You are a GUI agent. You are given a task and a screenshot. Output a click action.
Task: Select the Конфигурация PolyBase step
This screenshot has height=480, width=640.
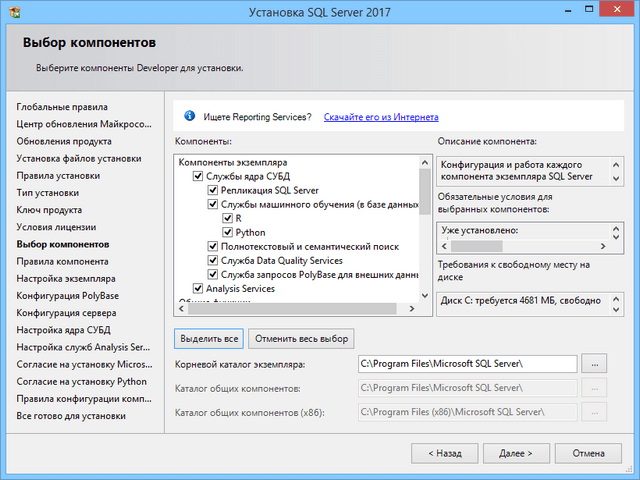coord(68,296)
